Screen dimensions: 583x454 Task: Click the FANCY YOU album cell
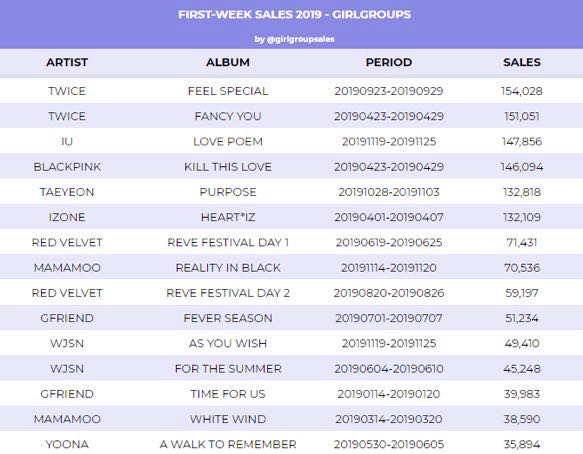click(x=228, y=116)
